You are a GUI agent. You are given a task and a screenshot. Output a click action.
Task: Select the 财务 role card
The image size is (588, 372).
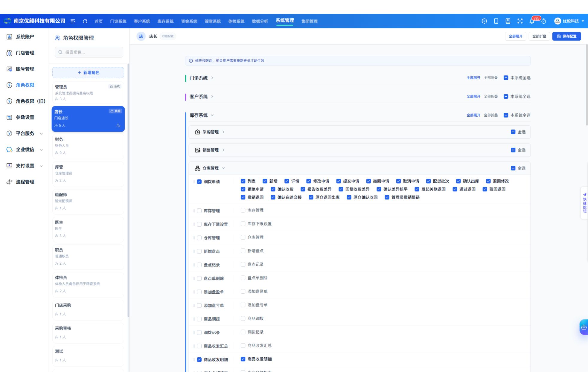coord(88,146)
